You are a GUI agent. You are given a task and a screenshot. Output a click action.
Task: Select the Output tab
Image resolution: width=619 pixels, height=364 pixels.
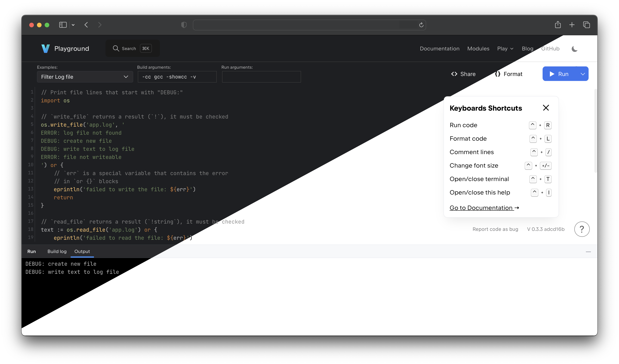click(x=82, y=251)
